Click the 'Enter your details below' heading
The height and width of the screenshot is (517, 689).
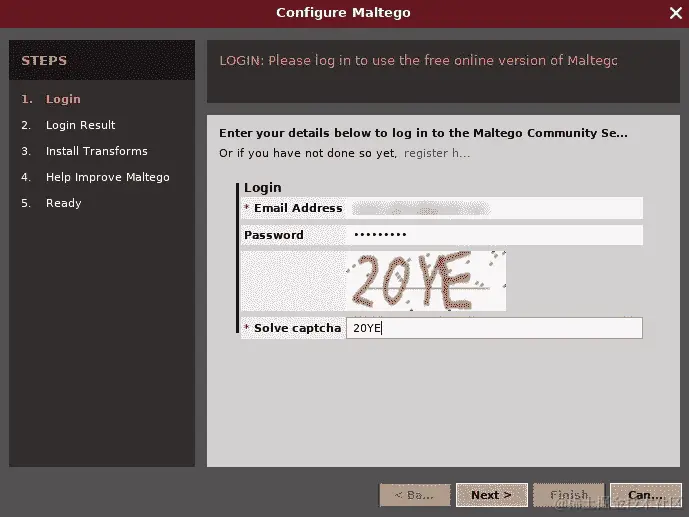tap(423, 133)
